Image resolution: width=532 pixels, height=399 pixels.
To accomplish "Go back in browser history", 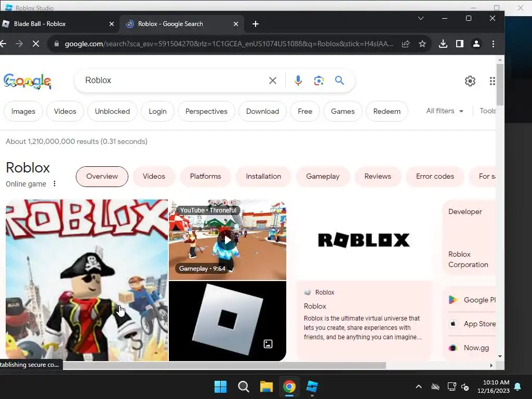I will (x=4, y=44).
